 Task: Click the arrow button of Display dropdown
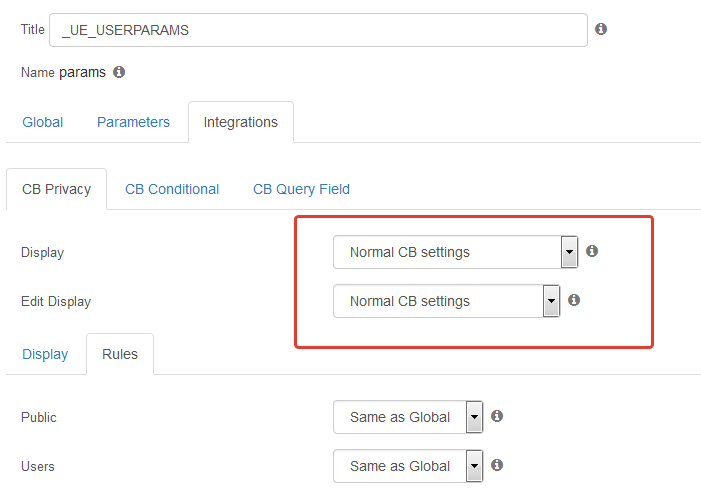[x=569, y=252]
